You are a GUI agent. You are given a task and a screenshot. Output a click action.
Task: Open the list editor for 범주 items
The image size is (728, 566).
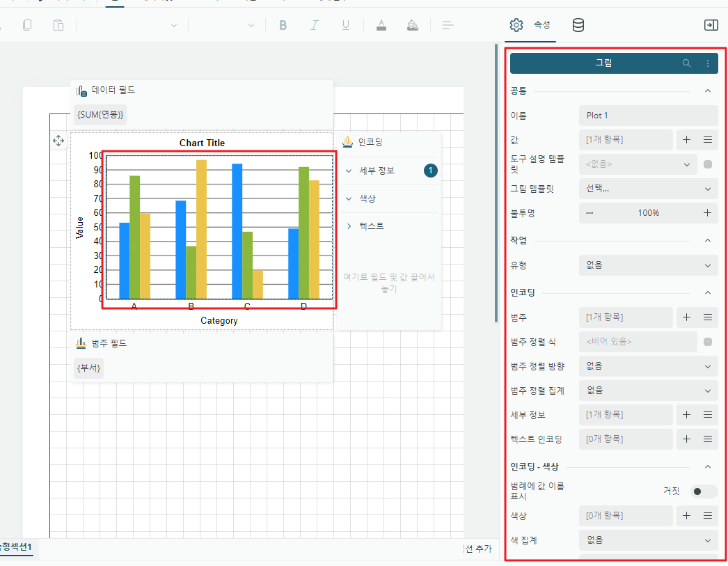pos(708,317)
